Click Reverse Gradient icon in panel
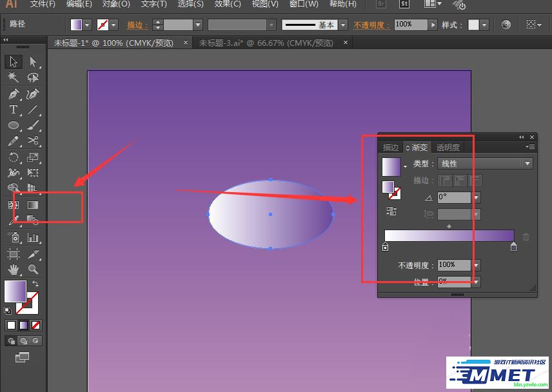Image resolution: width=552 pixels, height=392 pixels. (x=391, y=211)
